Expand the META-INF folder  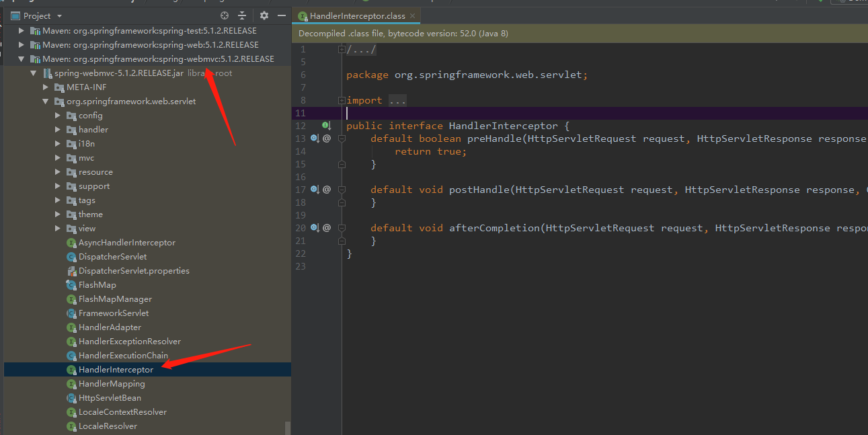(45, 87)
